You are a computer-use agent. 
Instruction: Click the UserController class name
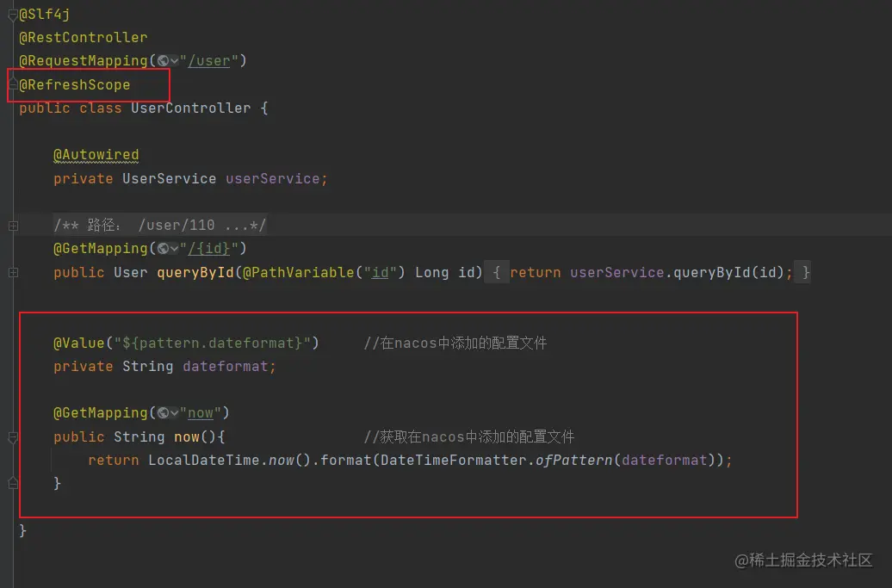pyautogui.click(x=190, y=108)
